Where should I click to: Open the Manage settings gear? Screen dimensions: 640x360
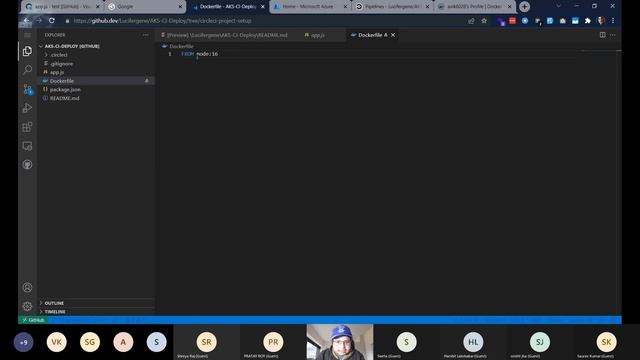point(27,306)
